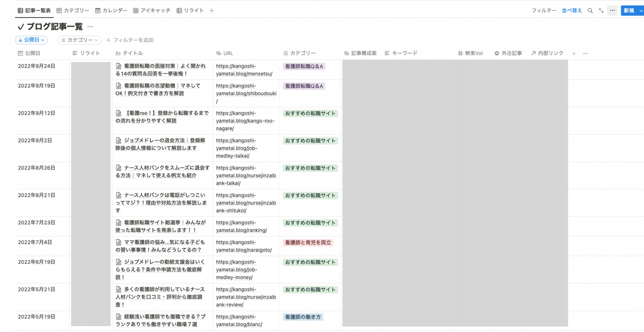Open the three-dots view options menu

(x=612, y=10)
